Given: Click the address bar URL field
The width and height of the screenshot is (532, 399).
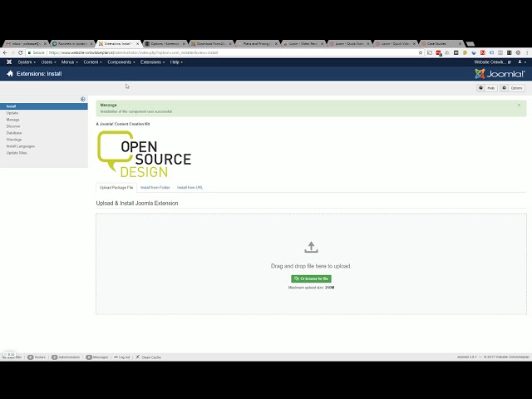Looking at the screenshot, I should (225, 52).
